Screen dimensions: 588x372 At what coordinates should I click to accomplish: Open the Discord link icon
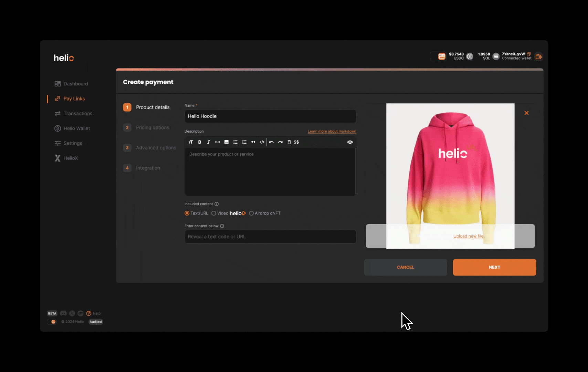click(63, 313)
